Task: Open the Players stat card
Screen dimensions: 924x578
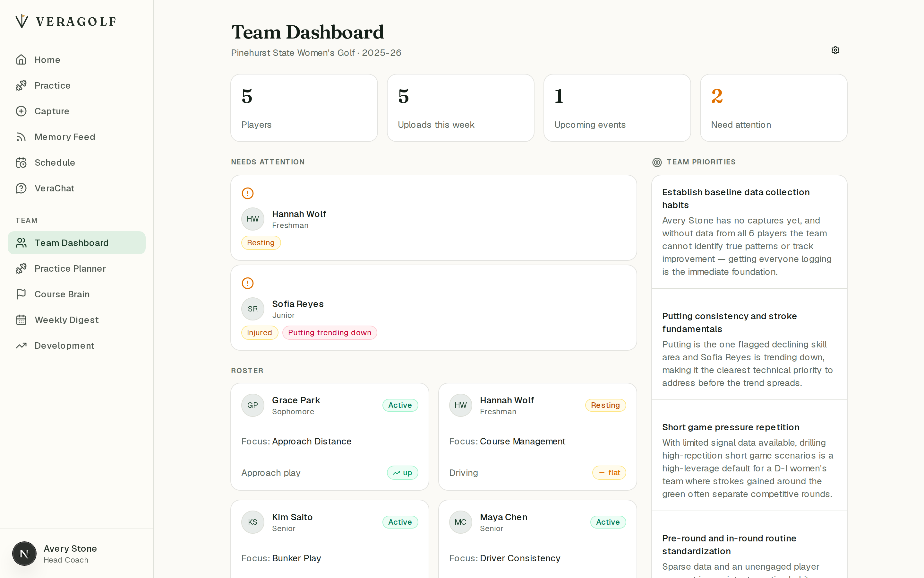Action: click(304, 108)
